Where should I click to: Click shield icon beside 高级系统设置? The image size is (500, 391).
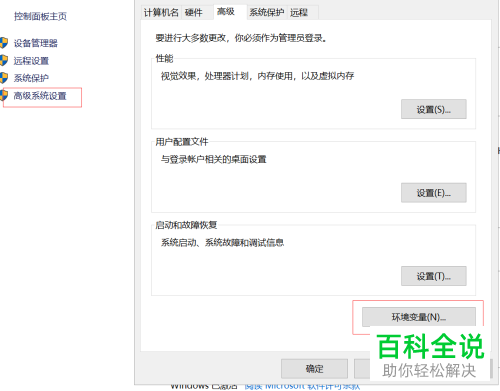(x=4, y=95)
